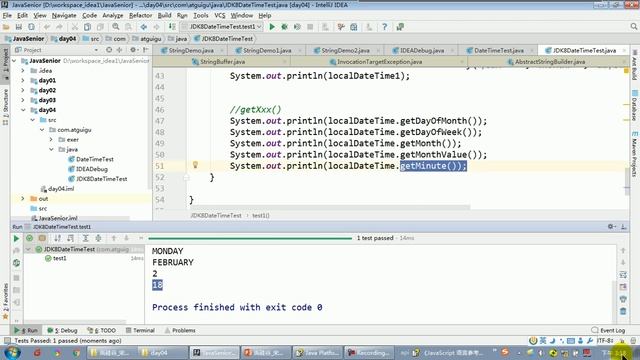Click the expand all icon in Run panel
The width and height of the screenshot is (640, 360).
click(86, 238)
